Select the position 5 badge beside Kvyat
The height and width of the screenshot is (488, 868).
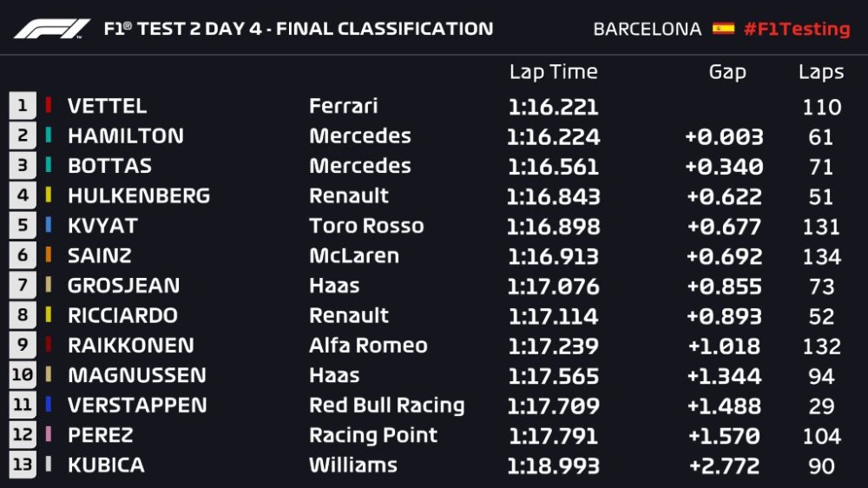[x=23, y=226]
